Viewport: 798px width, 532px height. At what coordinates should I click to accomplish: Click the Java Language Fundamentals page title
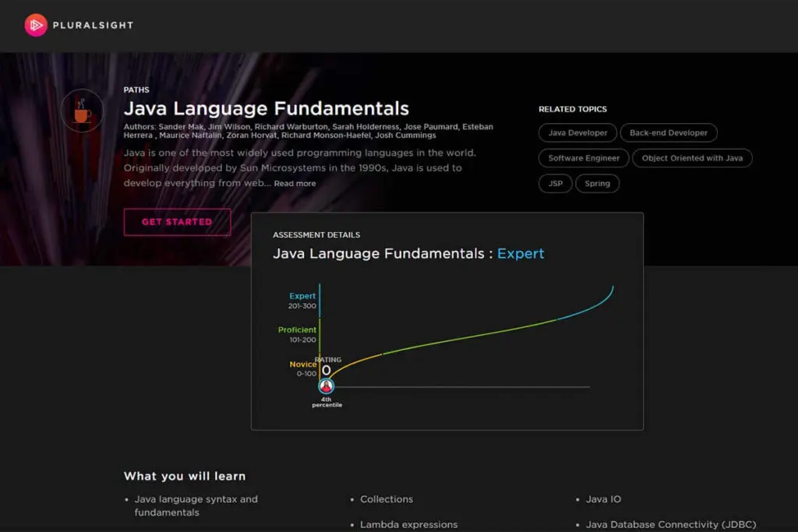(267, 108)
